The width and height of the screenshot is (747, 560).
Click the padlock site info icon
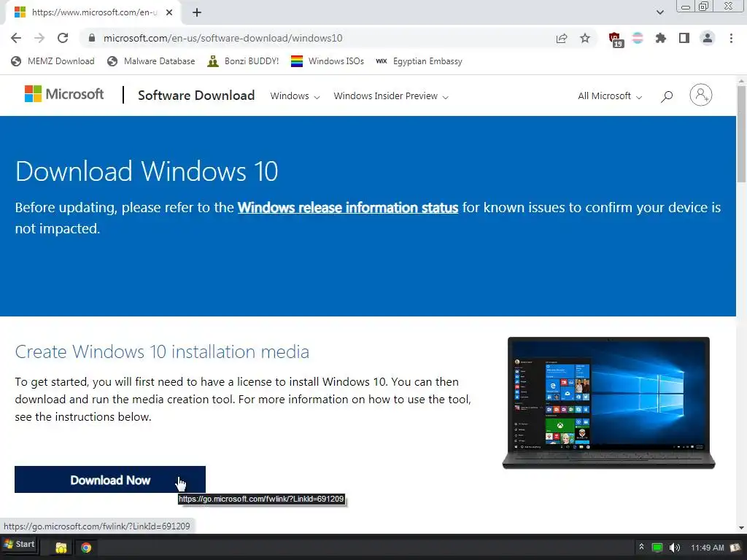(92, 38)
